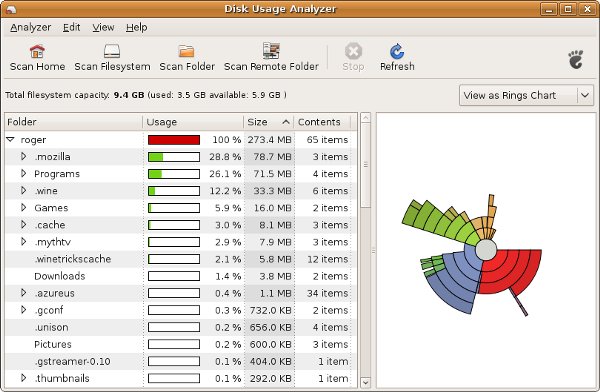This screenshot has width=600, height=392.
Task: Sort by the Size column header
Action: [x=269, y=122]
